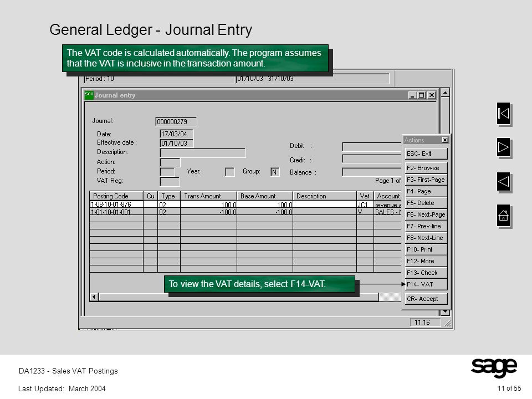Click the Period input field

tap(167, 172)
